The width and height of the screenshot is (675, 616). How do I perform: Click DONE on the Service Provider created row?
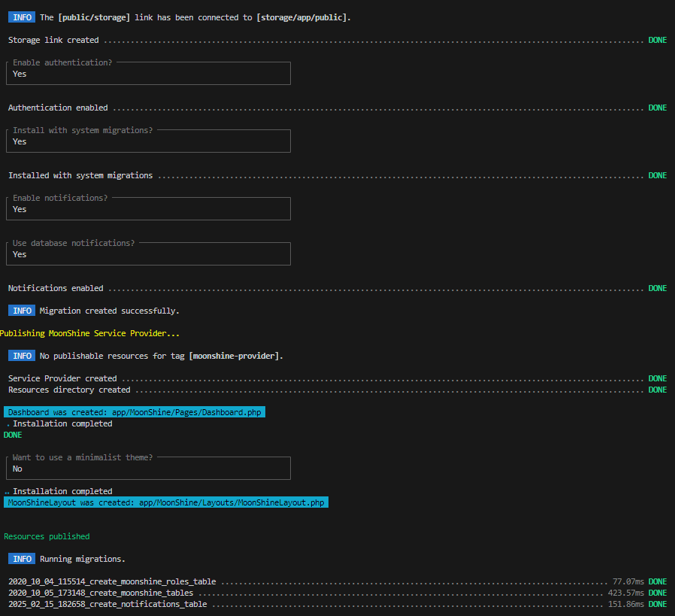click(658, 378)
